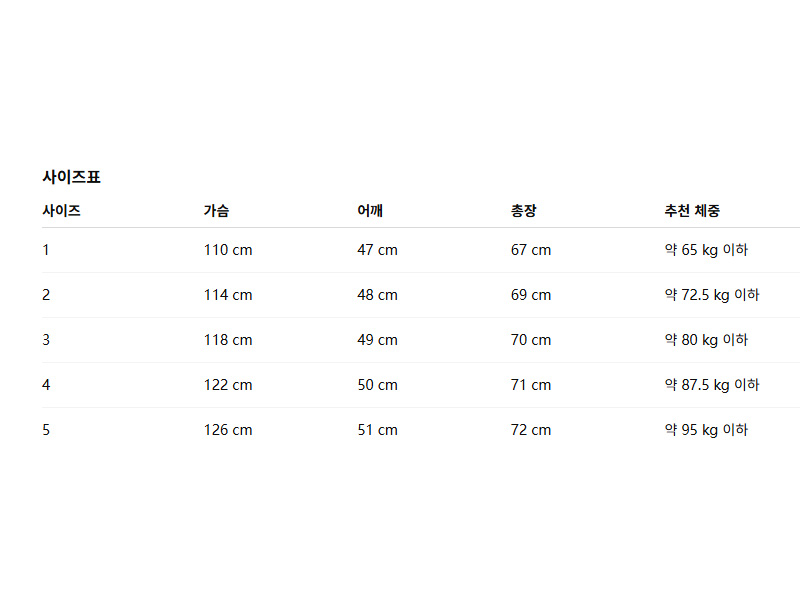Image resolution: width=800 pixels, height=600 pixels.
Task: Click the 사이즈 column header
Action: tap(61, 211)
